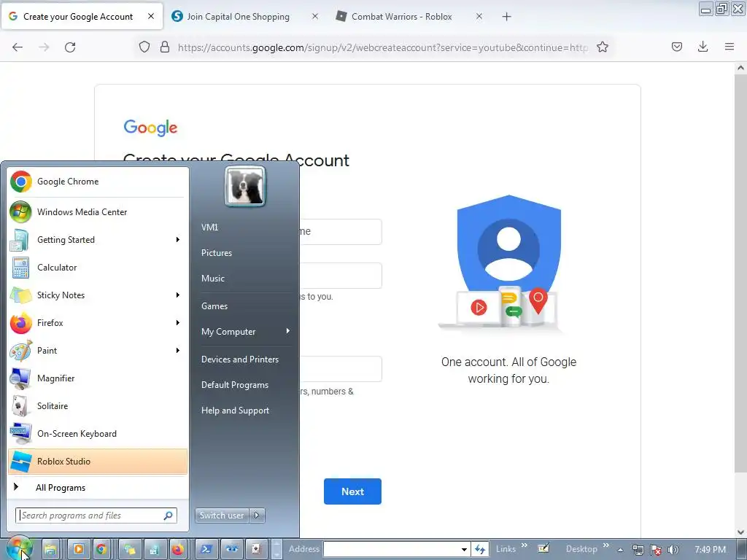Click the tracking protection shield icon
Viewport: 747px width, 560px height.
coord(144,47)
